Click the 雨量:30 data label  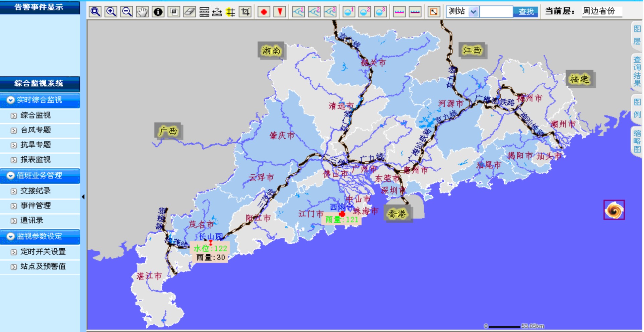pos(211,257)
